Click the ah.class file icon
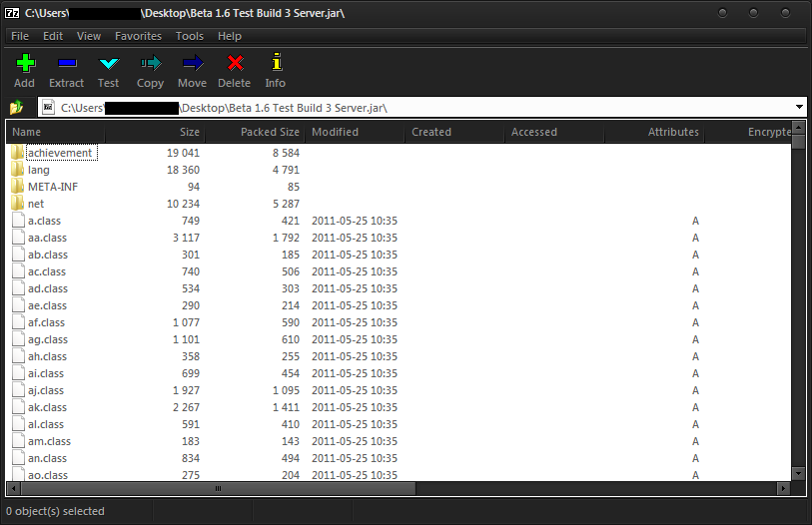812x525 pixels. click(19, 356)
